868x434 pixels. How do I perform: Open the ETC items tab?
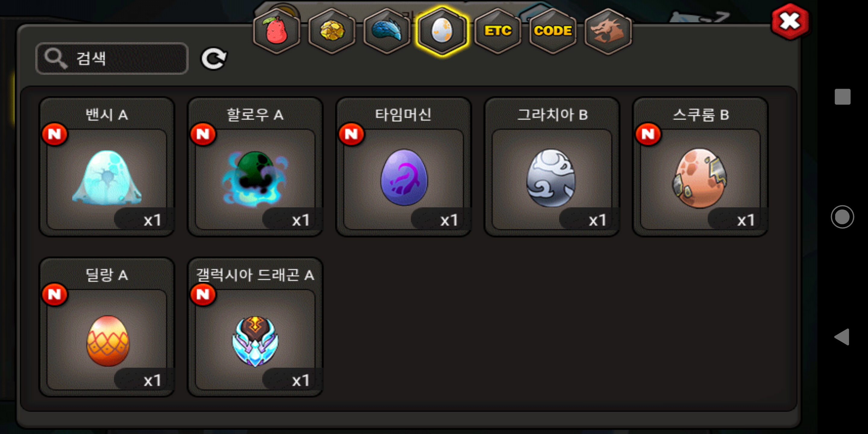point(498,31)
